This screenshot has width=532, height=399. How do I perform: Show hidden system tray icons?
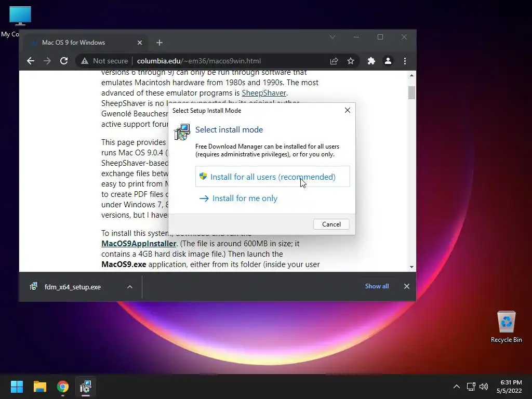pos(457,387)
